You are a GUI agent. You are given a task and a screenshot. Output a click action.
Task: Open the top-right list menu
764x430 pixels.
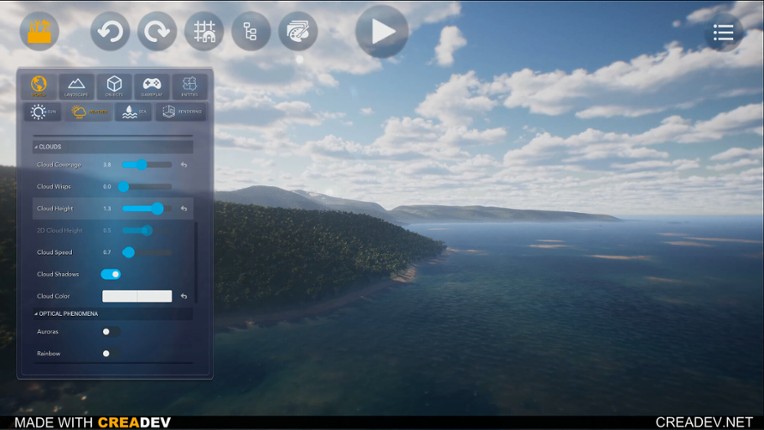coord(723,33)
